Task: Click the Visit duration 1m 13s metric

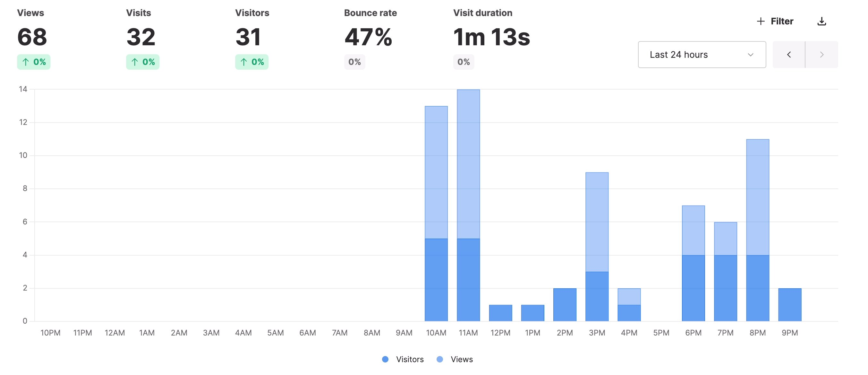Action: click(491, 37)
